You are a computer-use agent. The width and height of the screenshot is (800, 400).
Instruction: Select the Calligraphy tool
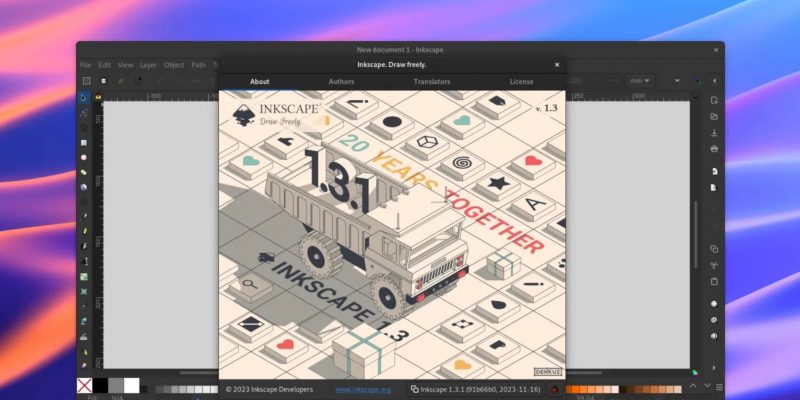pos(84,246)
